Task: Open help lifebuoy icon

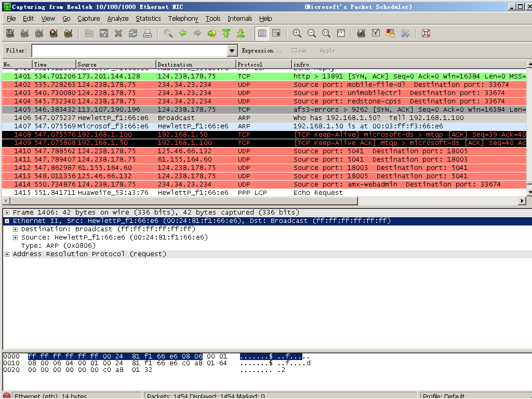Action: click(x=426, y=33)
